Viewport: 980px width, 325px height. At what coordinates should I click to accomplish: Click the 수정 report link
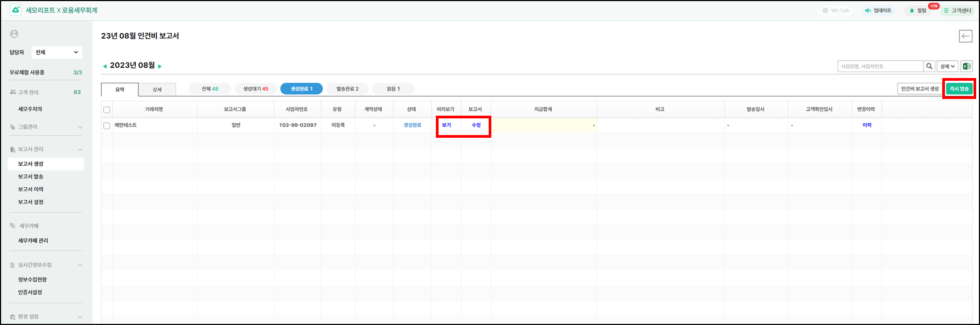[476, 125]
